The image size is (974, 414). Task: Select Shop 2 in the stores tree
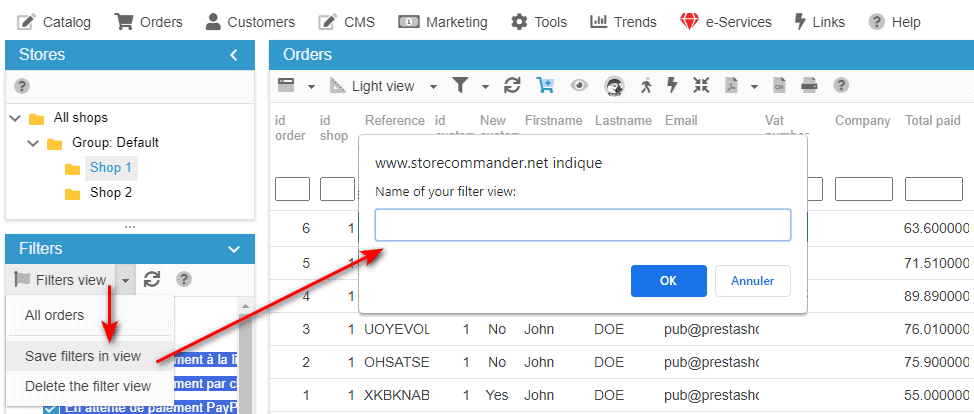coord(110,192)
